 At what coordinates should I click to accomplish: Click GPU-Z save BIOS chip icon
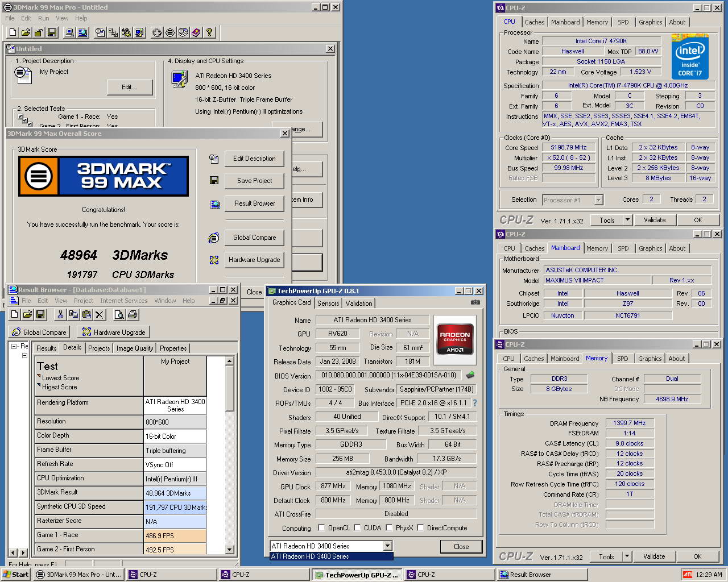470,375
